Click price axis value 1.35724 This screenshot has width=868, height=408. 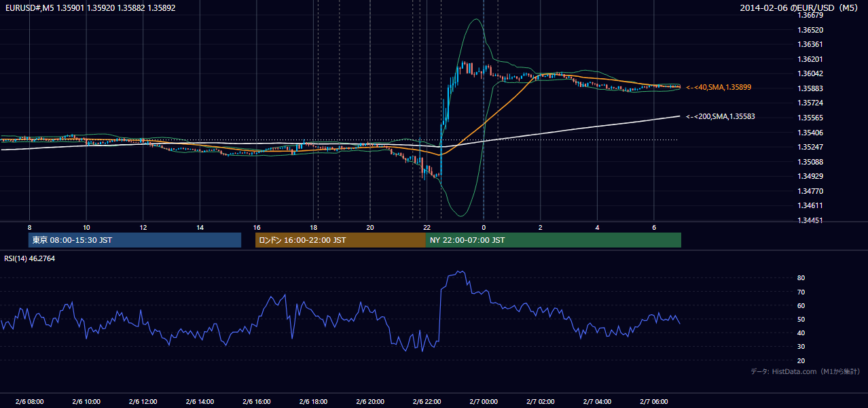pos(810,103)
